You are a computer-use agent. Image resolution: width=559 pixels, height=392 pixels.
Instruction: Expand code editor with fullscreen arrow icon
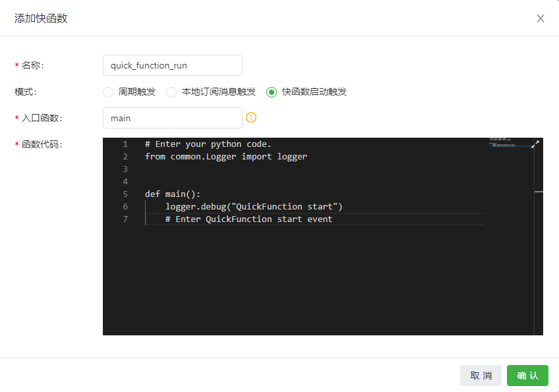[535, 144]
